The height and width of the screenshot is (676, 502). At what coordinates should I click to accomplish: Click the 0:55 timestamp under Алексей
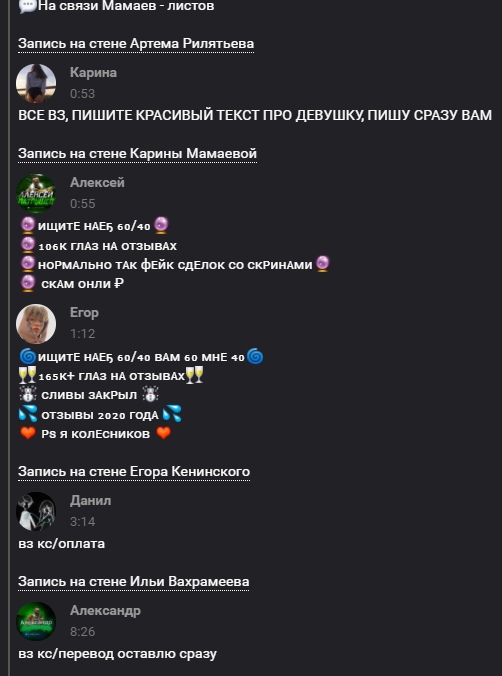click(x=82, y=203)
